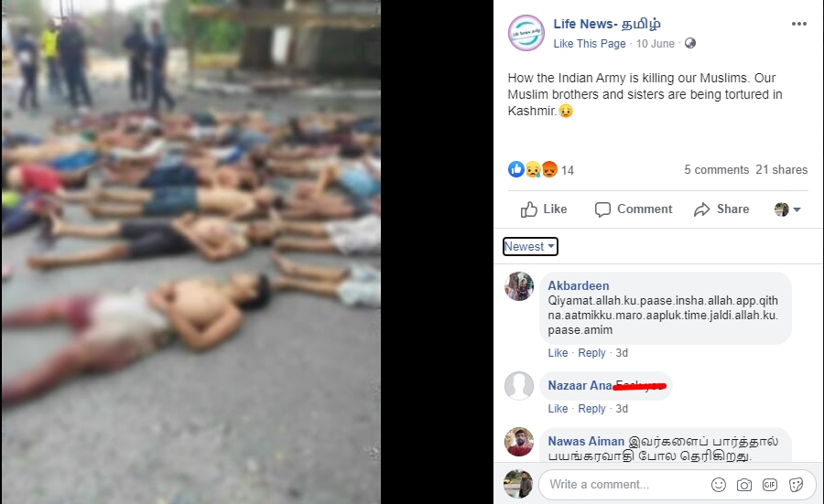824x504 pixels.
Task: Open the emoji picker in comment box
Action: (719, 485)
